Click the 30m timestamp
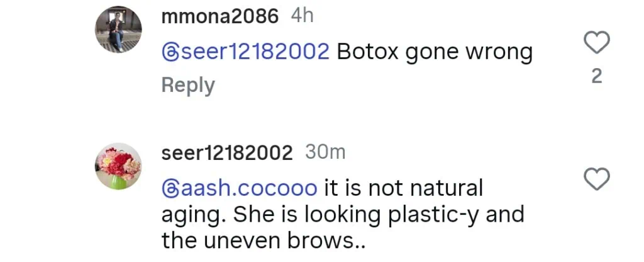Viewport: 644px width, 262px height. coord(325,153)
